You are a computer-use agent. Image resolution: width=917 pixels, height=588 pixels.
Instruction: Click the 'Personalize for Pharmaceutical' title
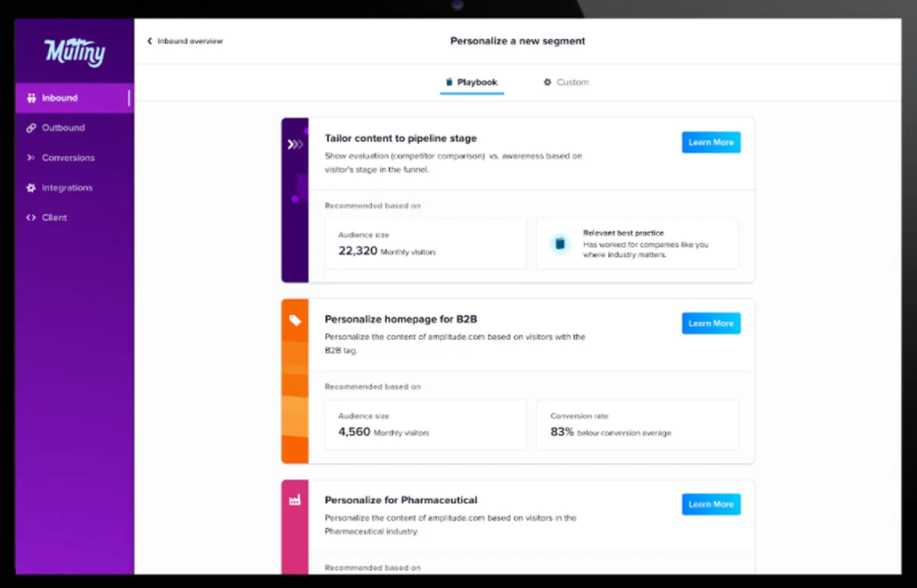coord(400,500)
